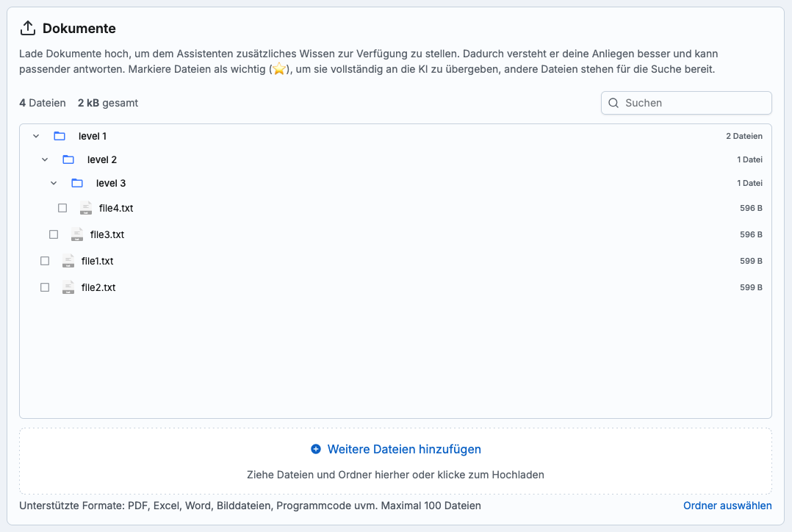Click the file1.txt document icon

tap(68, 261)
